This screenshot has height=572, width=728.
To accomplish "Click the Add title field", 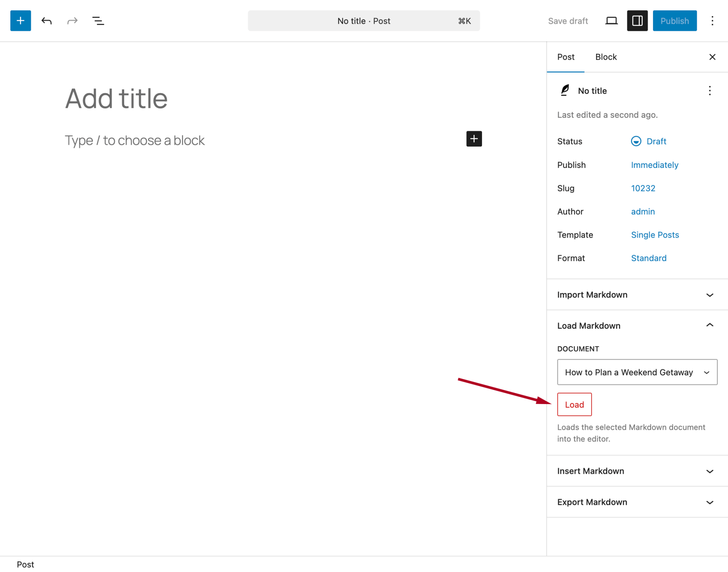I will point(273,99).
